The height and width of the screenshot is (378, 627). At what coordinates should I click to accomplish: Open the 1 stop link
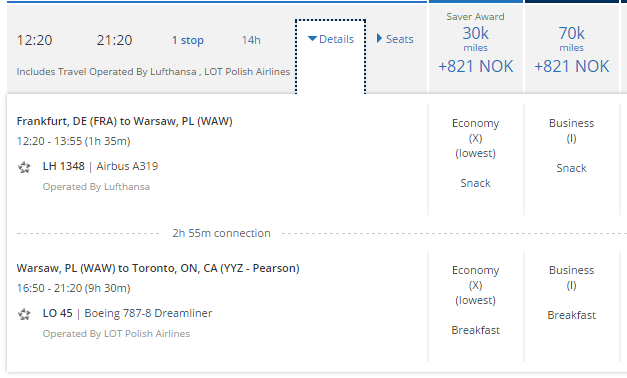(x=188, y=40)
